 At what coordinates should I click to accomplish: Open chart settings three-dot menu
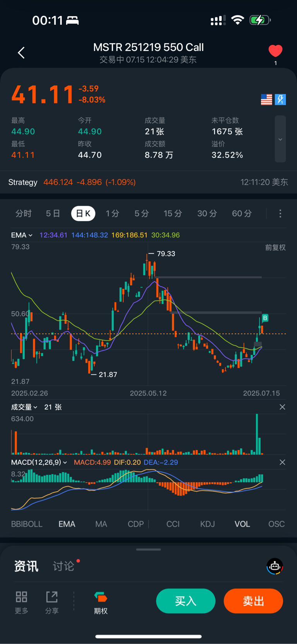[x=280, y=214]
